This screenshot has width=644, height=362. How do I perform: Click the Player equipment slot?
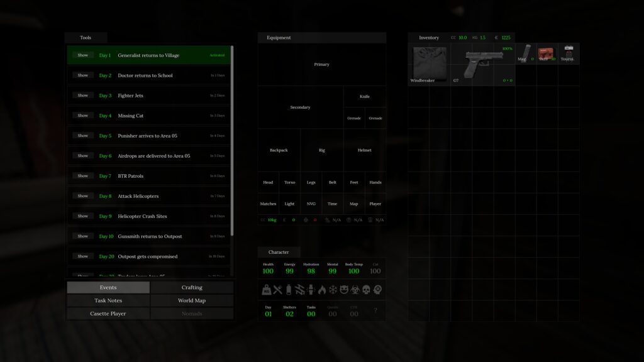(375, 204)
